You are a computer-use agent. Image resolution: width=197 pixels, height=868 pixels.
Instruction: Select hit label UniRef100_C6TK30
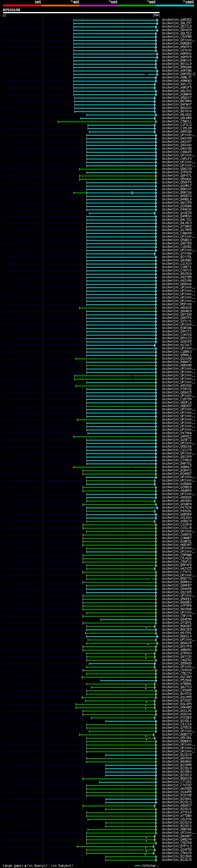[x=177, y=50]
